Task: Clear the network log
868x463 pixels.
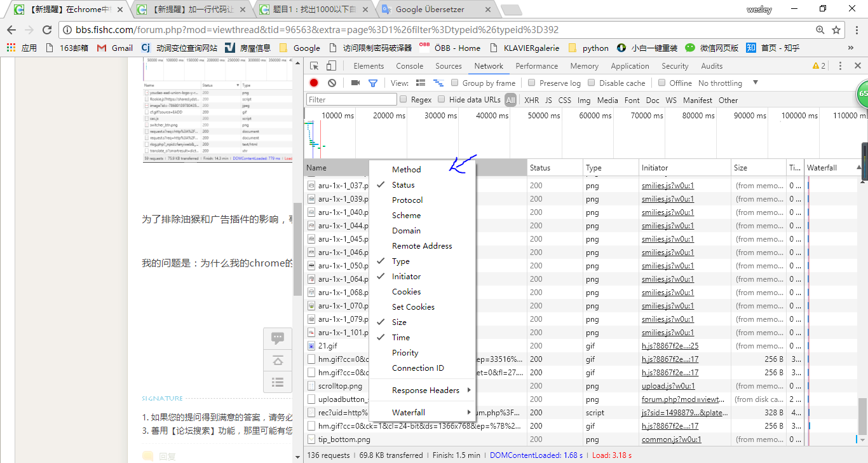Action: pyautogui.click(x=332, y=83)
